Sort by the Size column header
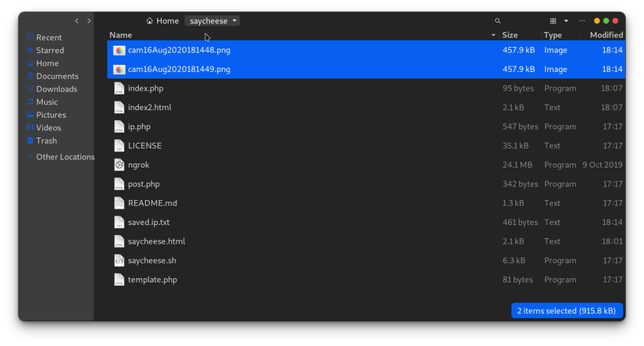This screenshot has width=644, height=346. point(510,35)
